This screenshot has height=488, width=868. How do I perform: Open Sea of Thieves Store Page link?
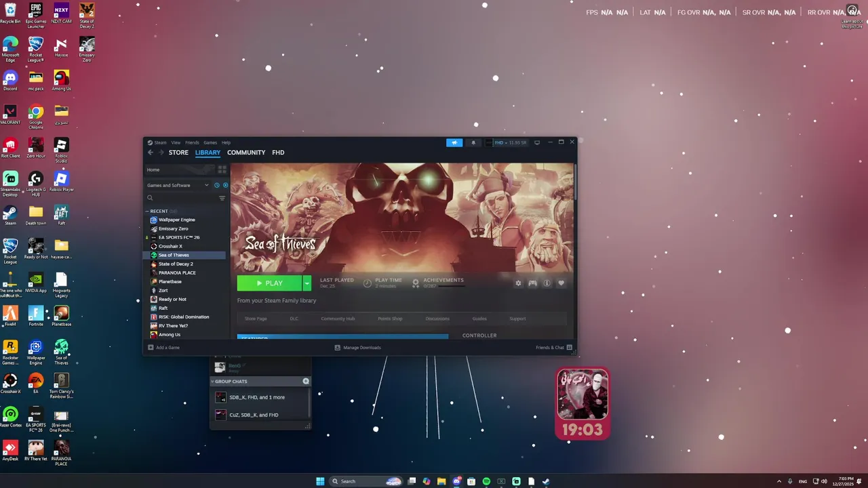pos(256,319)
